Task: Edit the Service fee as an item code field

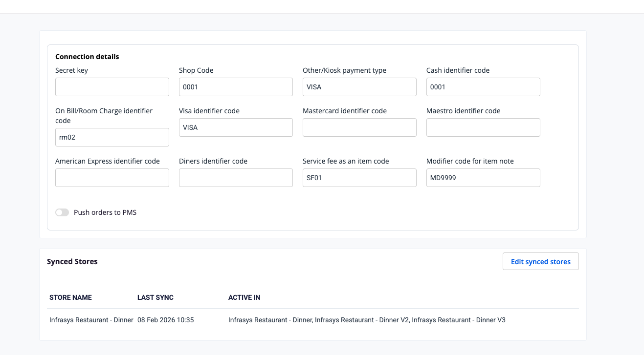Action: pos(359,178)
